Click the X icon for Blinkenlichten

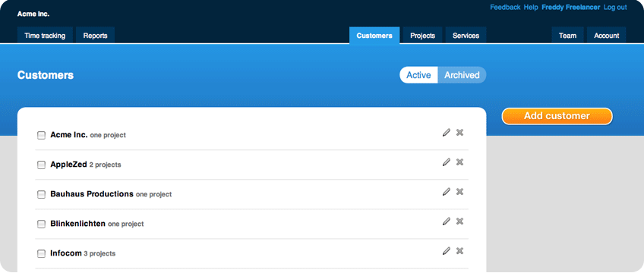460,221
